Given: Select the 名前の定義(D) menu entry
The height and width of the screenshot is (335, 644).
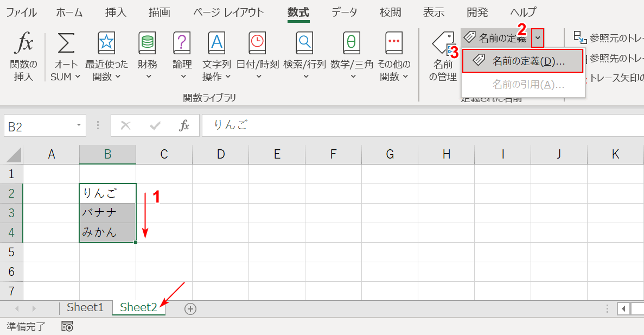Looking at the screenshot, I should click(522, 60).
